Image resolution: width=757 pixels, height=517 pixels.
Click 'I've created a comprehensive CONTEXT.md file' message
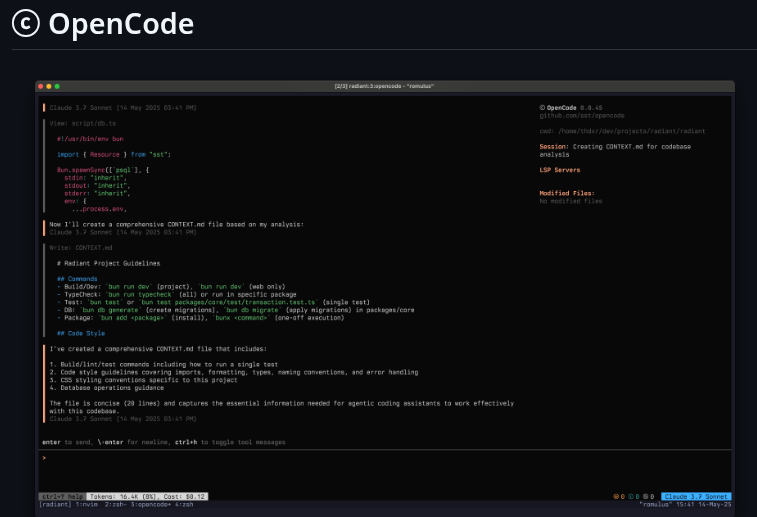pyautogui.click(x=158, y=349)
